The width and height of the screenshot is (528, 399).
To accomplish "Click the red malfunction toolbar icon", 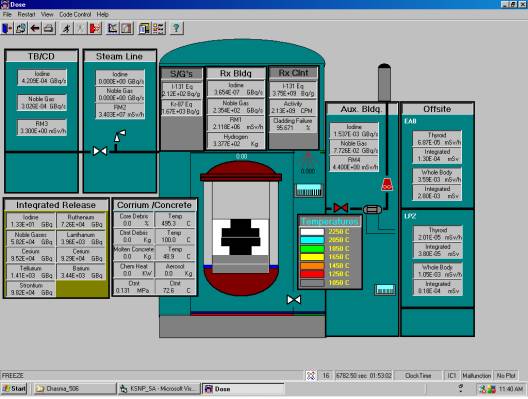I will (x=95, y=28).
